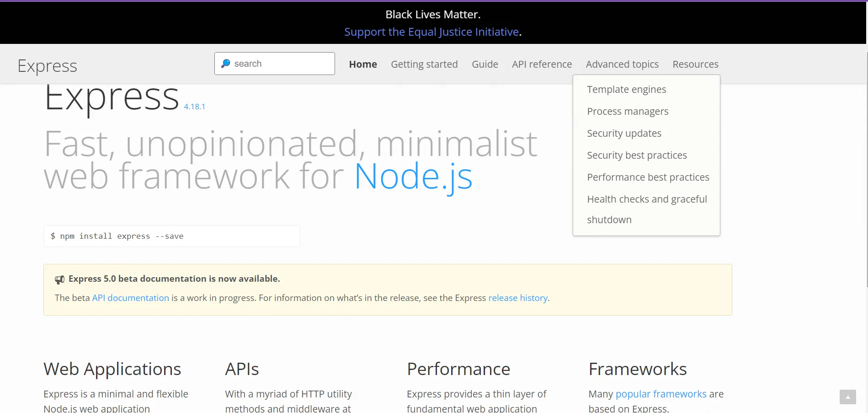Open the release history link
Viewport: 868px width, 413px height.
tap(518, 298)
